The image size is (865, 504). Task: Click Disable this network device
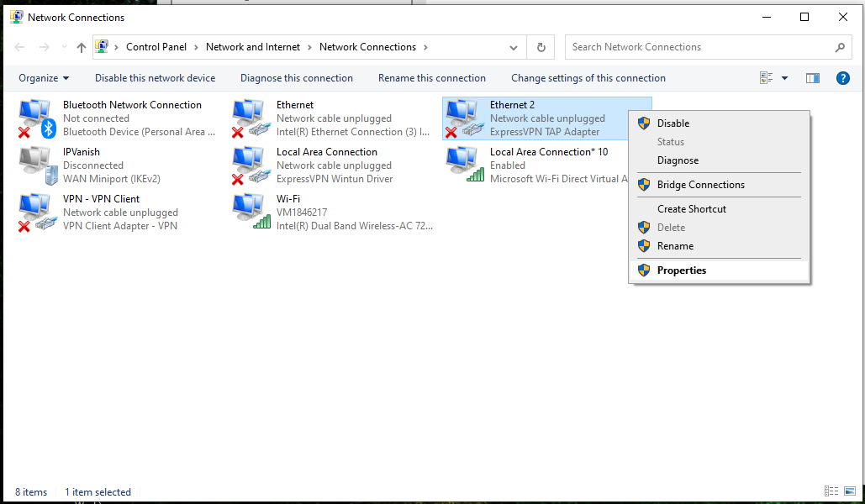click(x=155, y=78)
